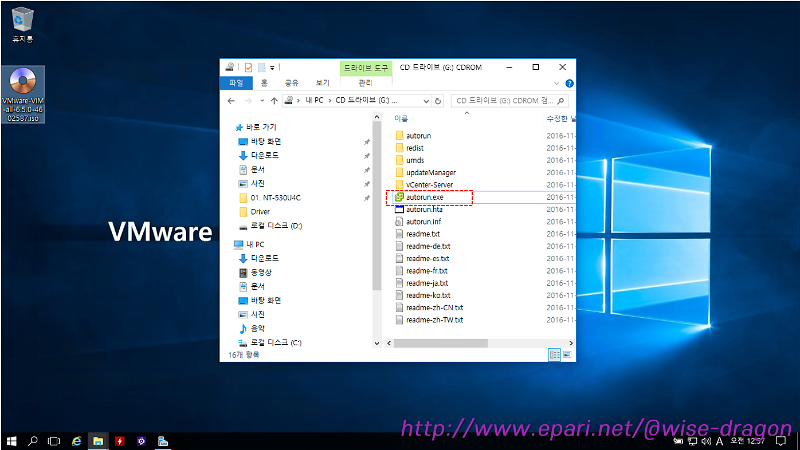Select the umds folder
Screen dimensions: 800x450
click(415, 160)
